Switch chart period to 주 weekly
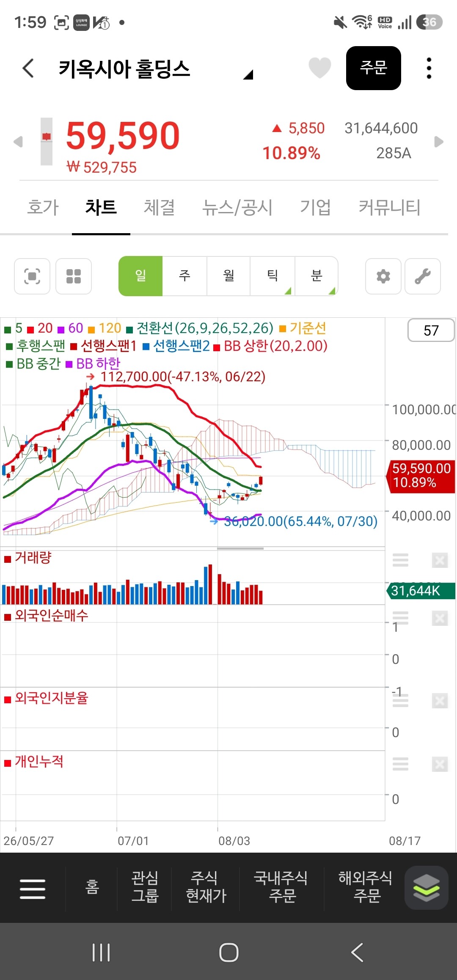 pyautogui.click(x=184, y=276)
